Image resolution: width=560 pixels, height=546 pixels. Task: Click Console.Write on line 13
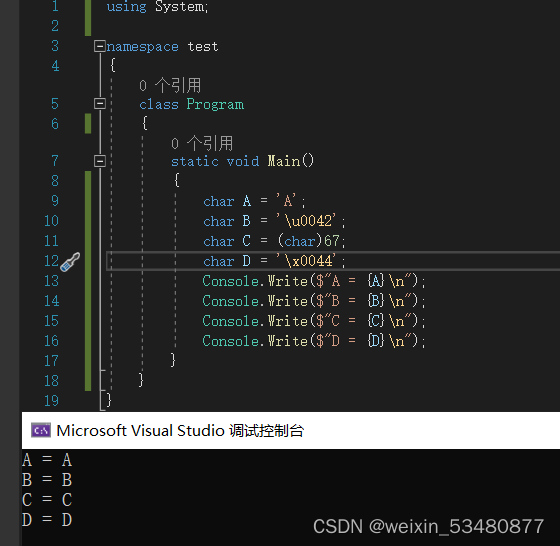(x=255, y=281)
